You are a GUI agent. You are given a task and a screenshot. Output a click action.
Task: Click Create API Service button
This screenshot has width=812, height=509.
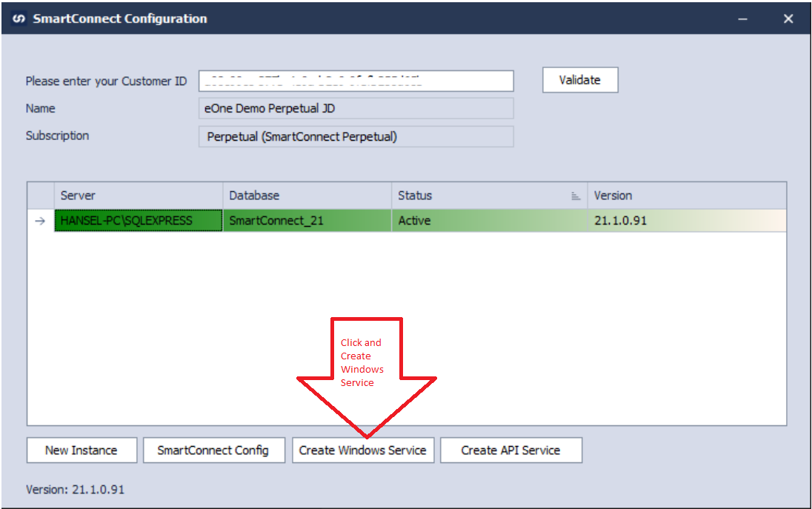(x=511, y=450)
